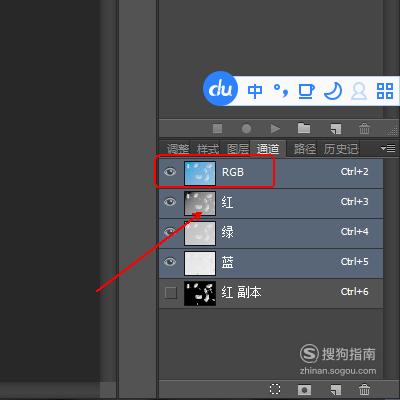Toggle the moon night mode icon
The height and width of the screenshot is (400, 400).
(333, 91)
